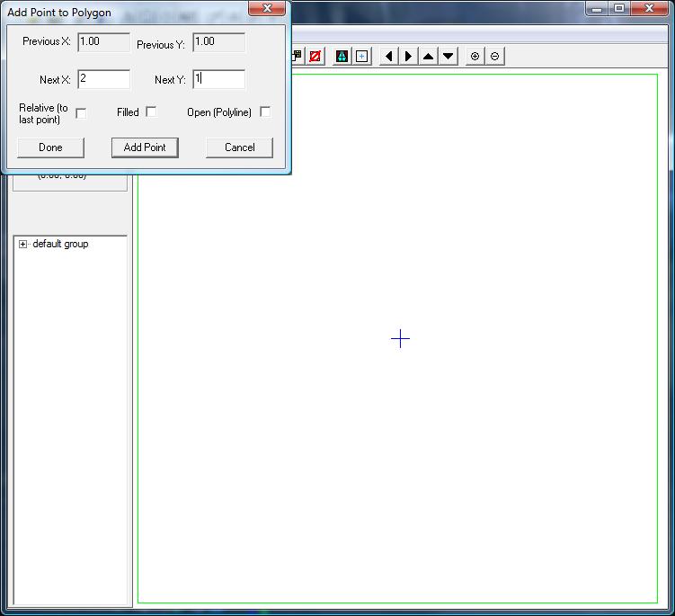675x616 pixels.
Task: Focus the Next X input field
Action: tap(103, 79)
